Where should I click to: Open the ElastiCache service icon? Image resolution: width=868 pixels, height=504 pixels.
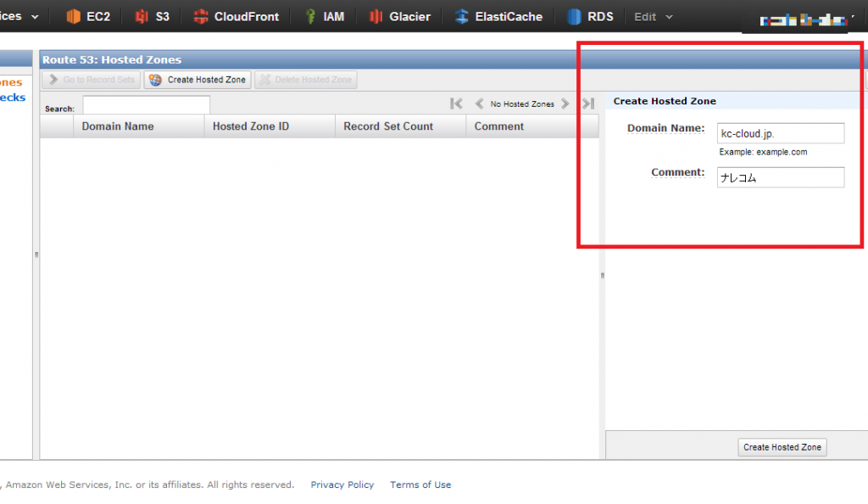pos(462,17)
